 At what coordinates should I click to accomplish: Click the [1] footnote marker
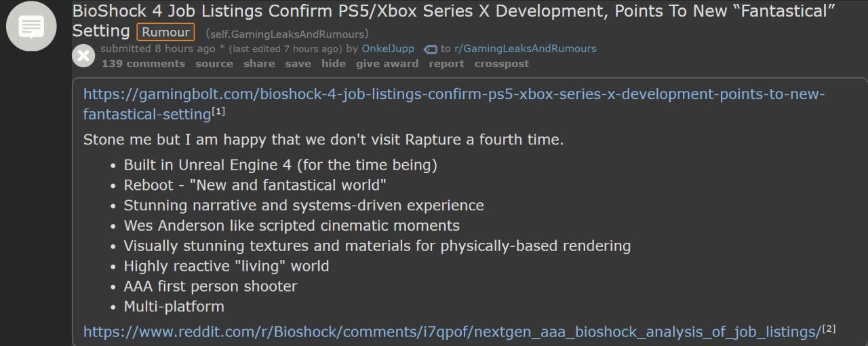click(218, 111)
